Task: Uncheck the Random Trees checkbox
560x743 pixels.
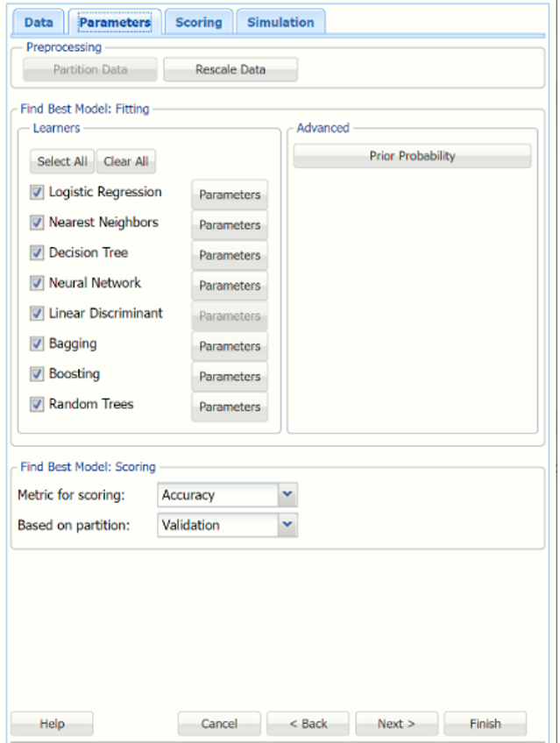Action: click(x=37, y=405)
